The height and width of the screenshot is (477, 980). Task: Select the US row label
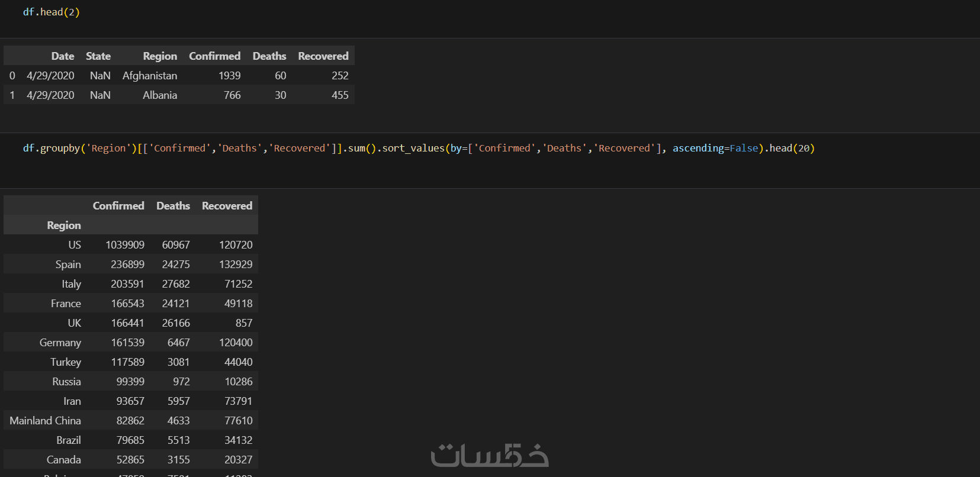[x=75, y=245]
